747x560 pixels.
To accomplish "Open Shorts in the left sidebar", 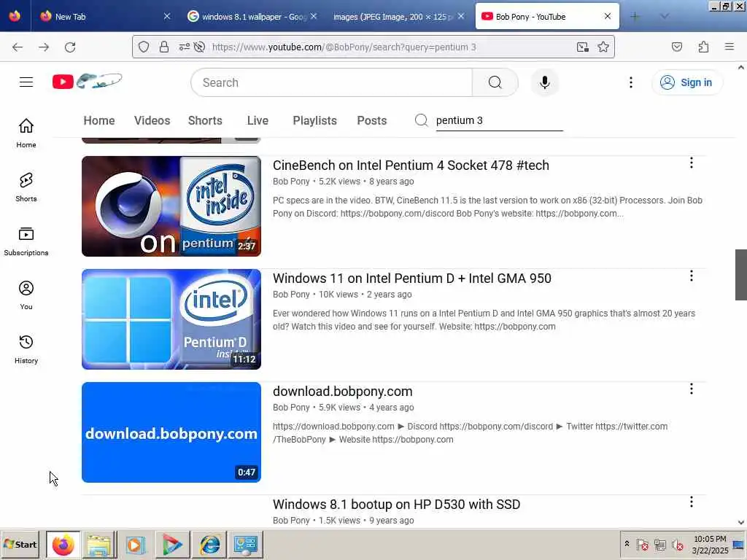I will (x=26, y=187).
